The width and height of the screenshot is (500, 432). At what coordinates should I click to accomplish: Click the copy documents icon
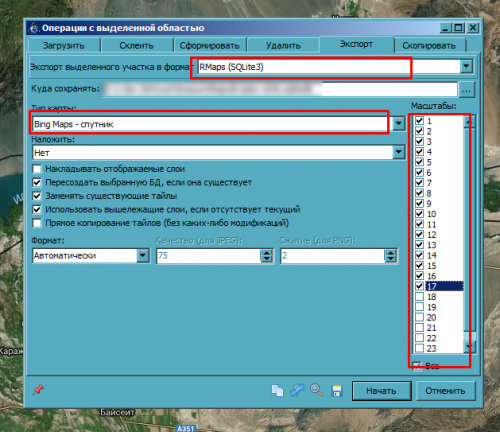click(x=277, y=390)
